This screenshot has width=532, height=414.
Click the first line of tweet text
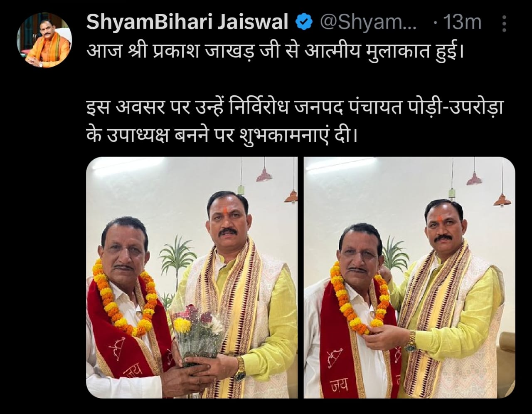tap(275, 53)
